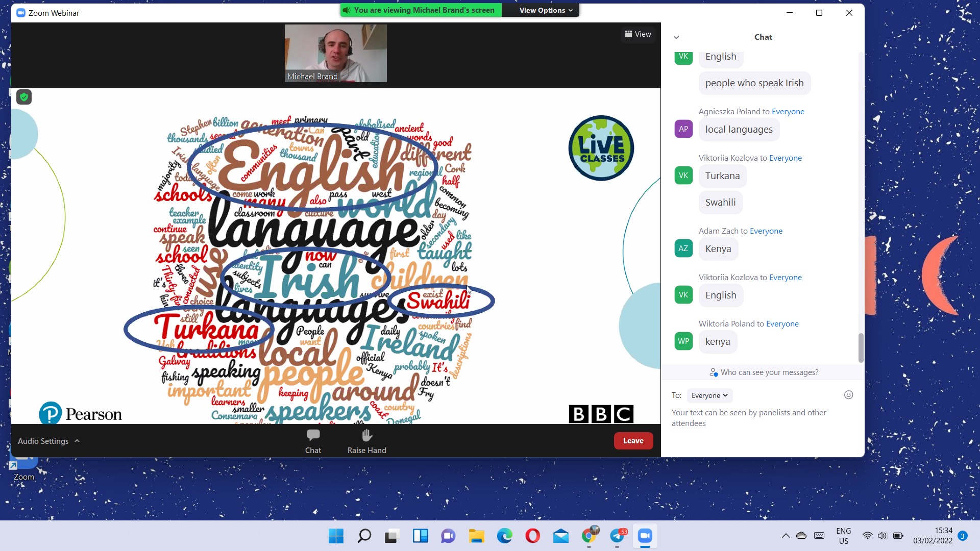Open the Chat panel icon in toolbar
Image resolution: width=980 pixels, height=551 pixels.
click(313, 435)
